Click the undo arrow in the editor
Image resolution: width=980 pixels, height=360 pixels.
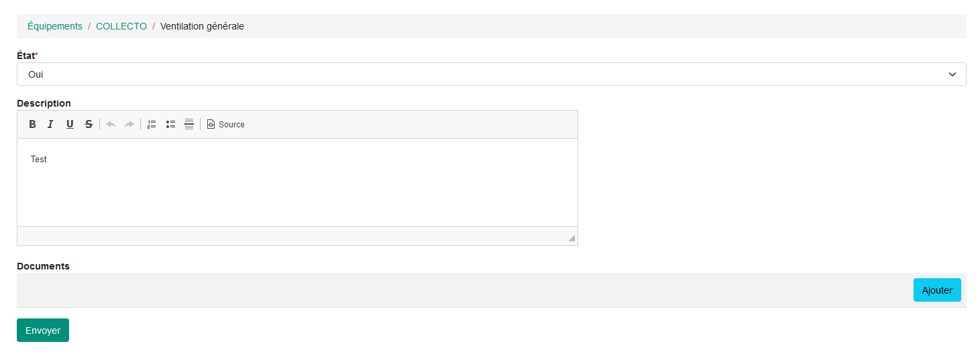tap(111, 124)
